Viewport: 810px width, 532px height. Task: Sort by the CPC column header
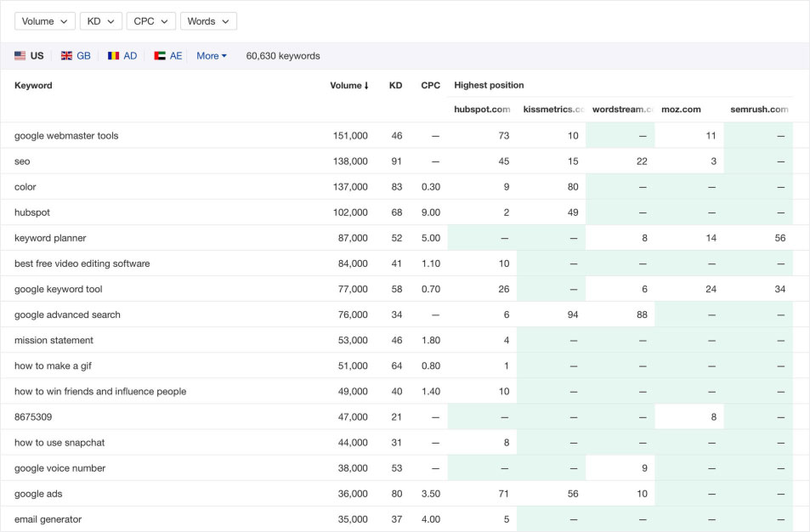point(430,85)
